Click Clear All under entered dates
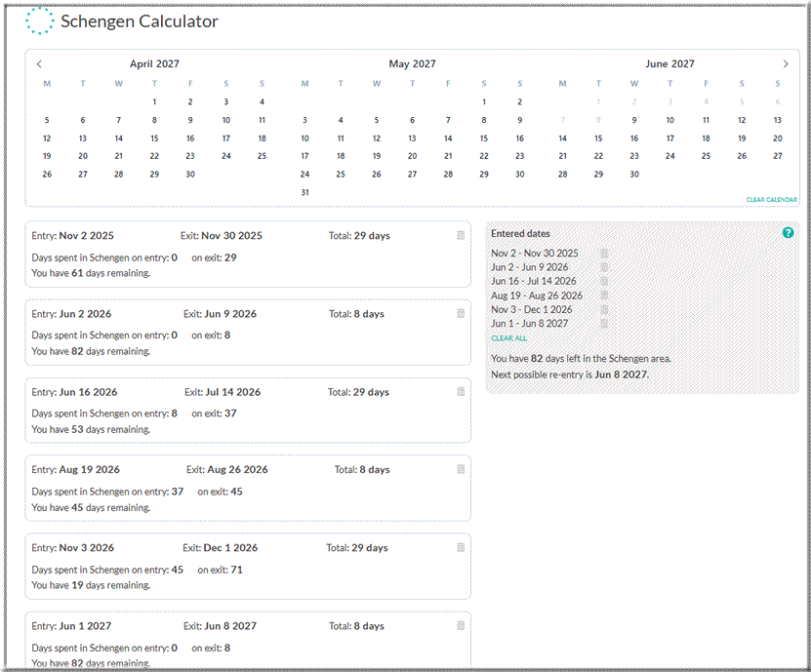 coord(508,338)
